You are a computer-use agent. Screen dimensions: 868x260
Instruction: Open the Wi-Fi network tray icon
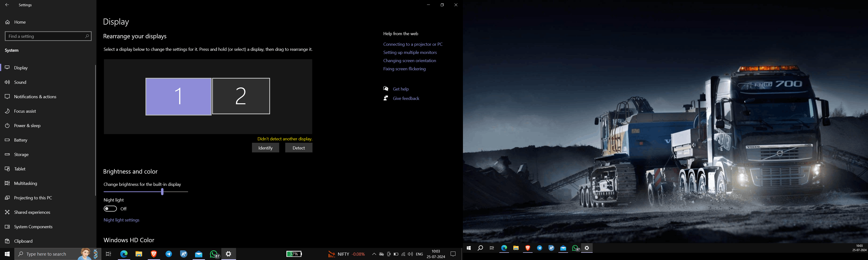(x=403, y=254)
